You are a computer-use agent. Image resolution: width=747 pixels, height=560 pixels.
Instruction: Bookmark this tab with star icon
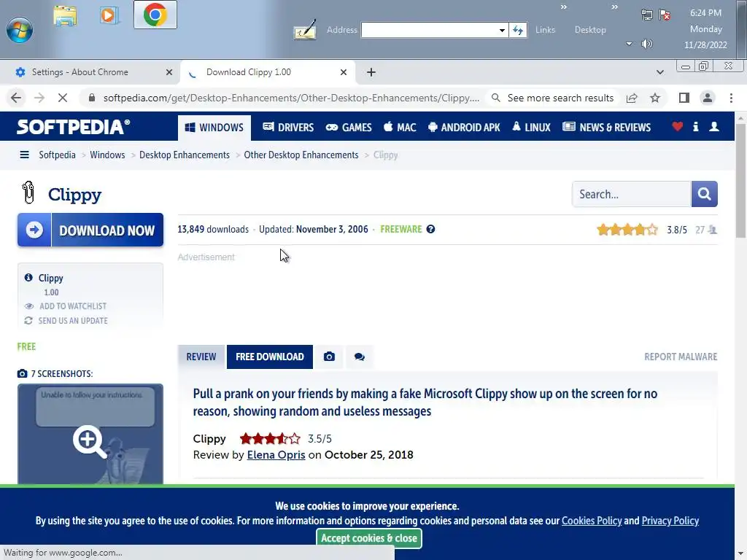[x=655, y=98]
